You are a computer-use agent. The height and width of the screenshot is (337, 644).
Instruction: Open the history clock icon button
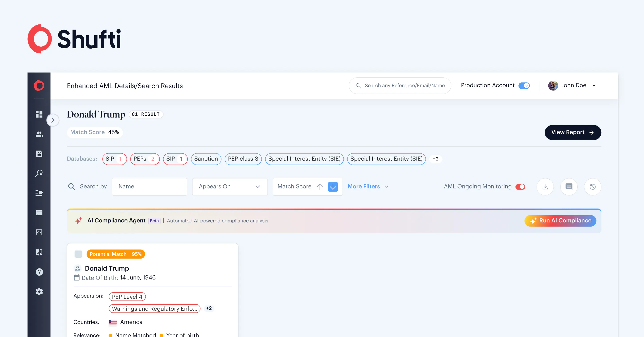pyautogui.click(x=592, y=186)
